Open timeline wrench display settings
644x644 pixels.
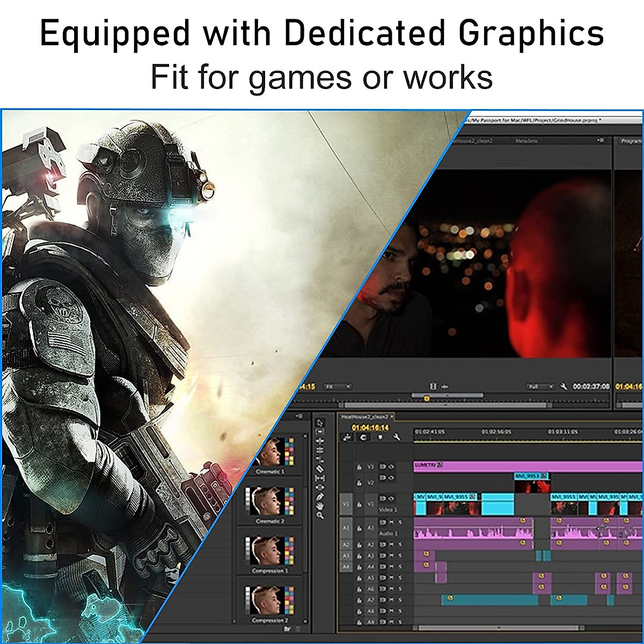coord(397,437)
